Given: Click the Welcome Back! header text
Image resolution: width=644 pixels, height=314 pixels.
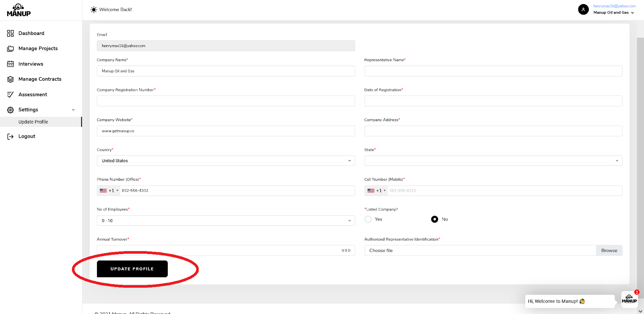Looking at the screenshot, I should [116, 10].
